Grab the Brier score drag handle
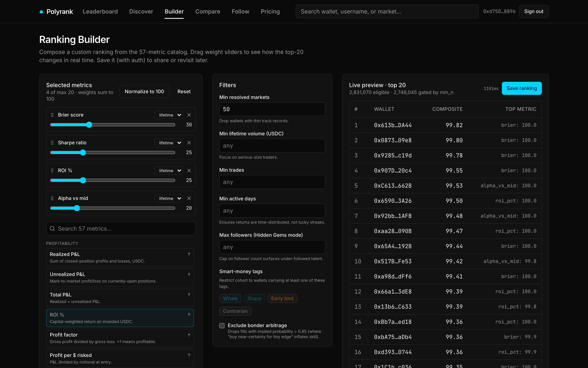The width and height of the screenshot is (588, 368). click(x=52, y=115)
